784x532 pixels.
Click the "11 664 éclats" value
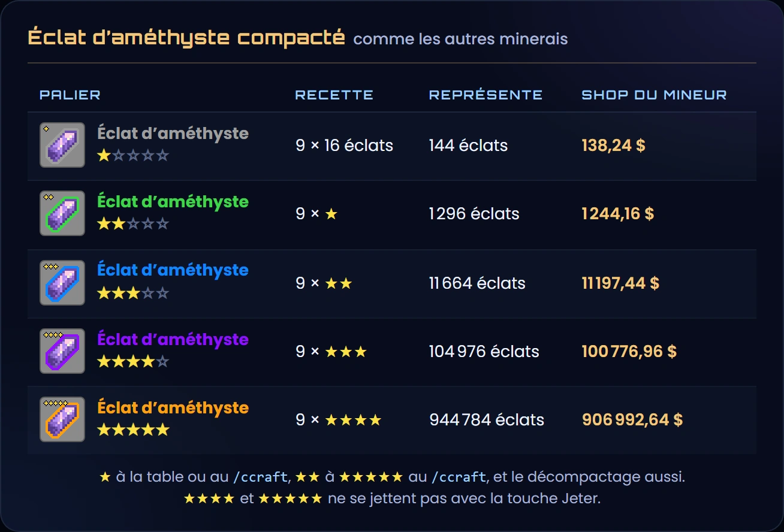(477, 283)
